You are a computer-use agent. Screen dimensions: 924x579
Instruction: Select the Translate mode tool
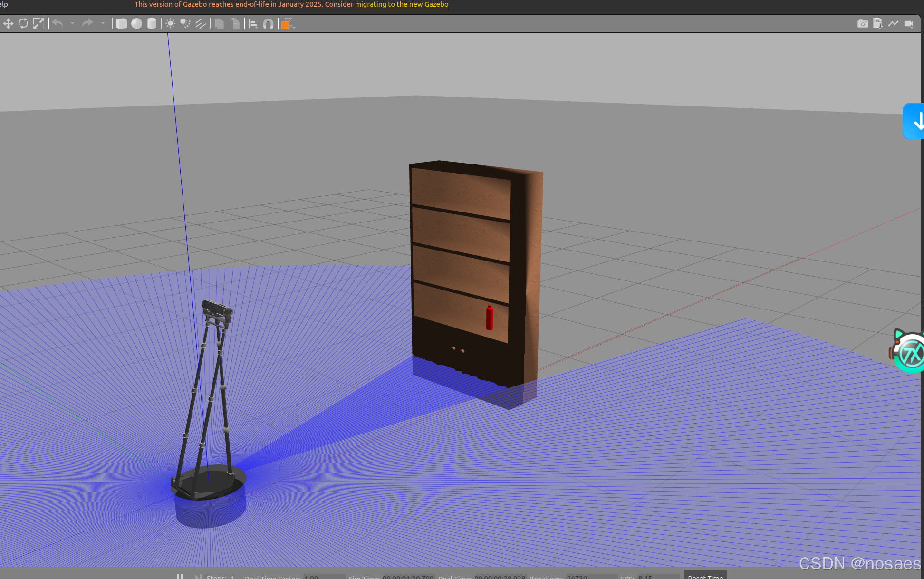8,24
